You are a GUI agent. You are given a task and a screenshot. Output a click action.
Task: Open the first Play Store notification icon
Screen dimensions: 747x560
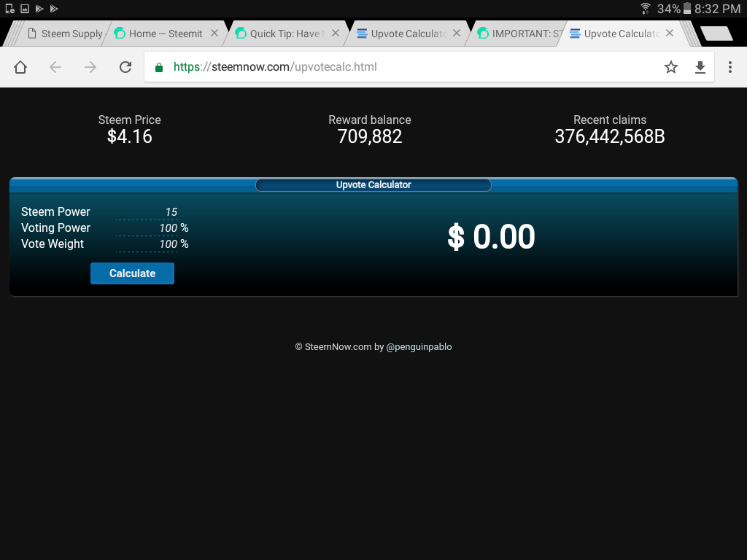pos(39,8)
